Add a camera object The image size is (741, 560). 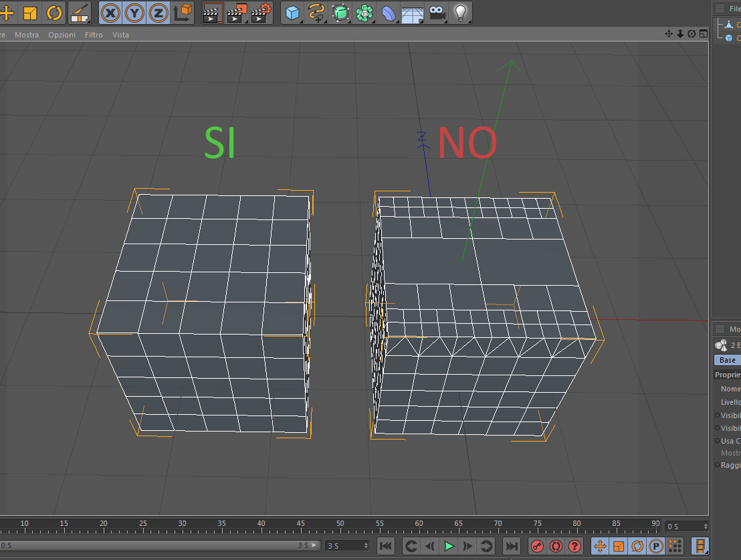[x=437, y=13]
